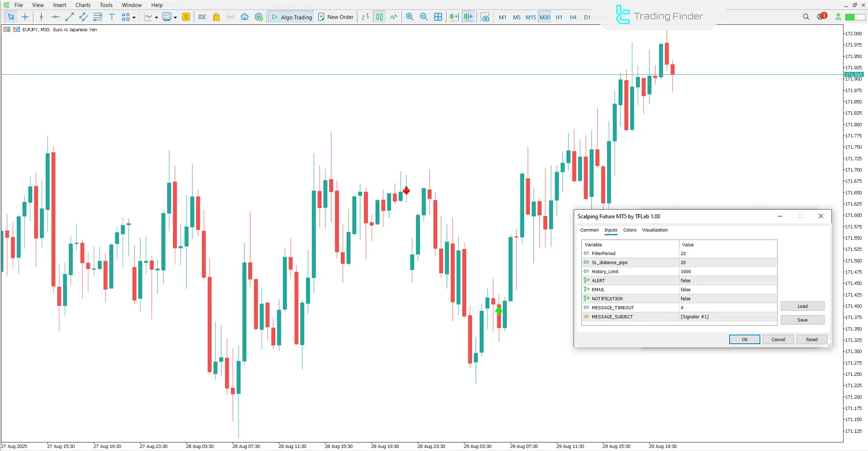Confirm settings with OK
The image size is (868, 451).
[744, 339]
